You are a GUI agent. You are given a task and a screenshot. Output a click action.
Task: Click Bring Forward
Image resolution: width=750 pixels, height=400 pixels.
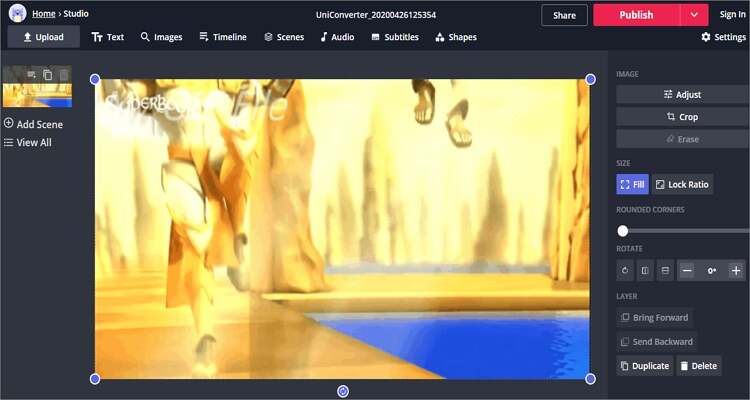(654, 318)
